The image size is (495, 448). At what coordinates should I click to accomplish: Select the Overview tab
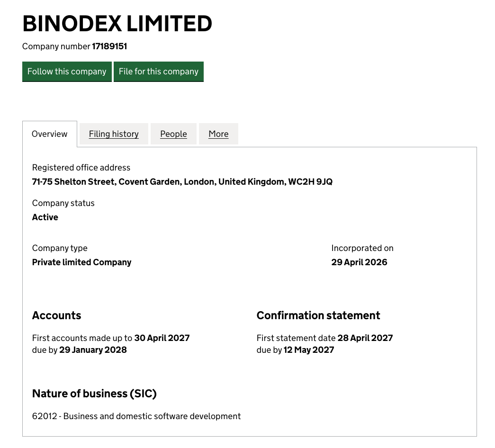50,134
